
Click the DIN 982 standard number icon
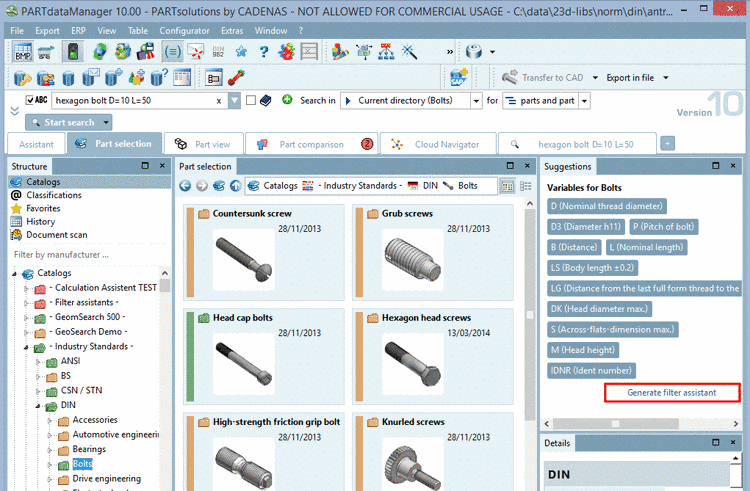(218, 52)
